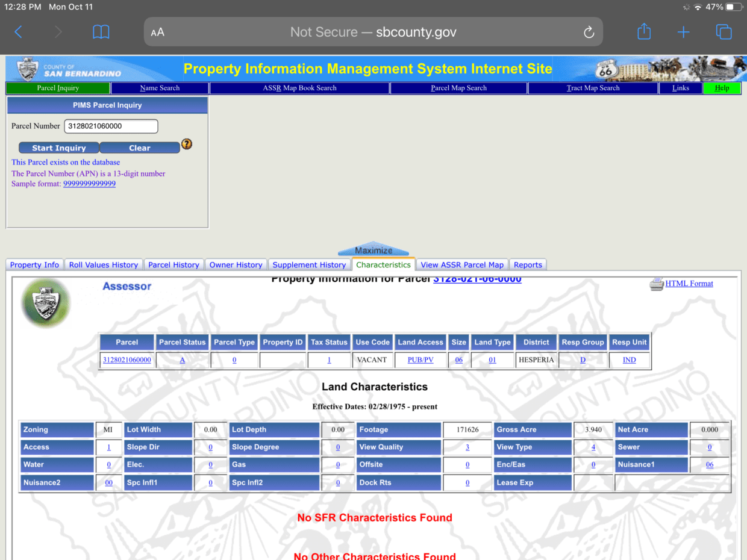Click the Resp Group value D link
Screen dimensions: 747x560
pos(583,360)
